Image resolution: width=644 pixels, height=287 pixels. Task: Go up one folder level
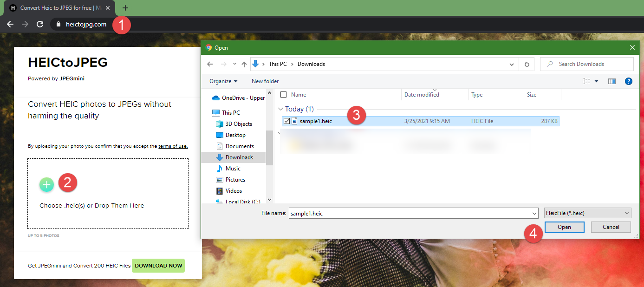244,64
